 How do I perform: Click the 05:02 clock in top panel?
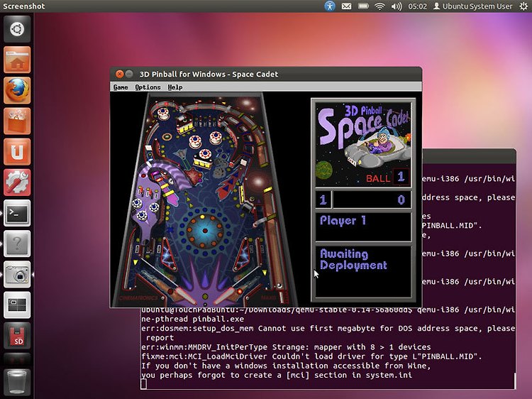pyautogui.click(x=417, y=6)
